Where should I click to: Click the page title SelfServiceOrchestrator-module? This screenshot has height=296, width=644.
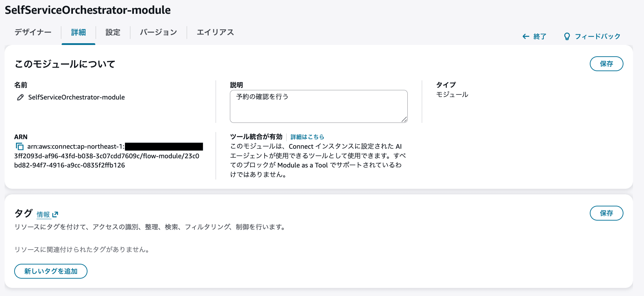point(87,10)
